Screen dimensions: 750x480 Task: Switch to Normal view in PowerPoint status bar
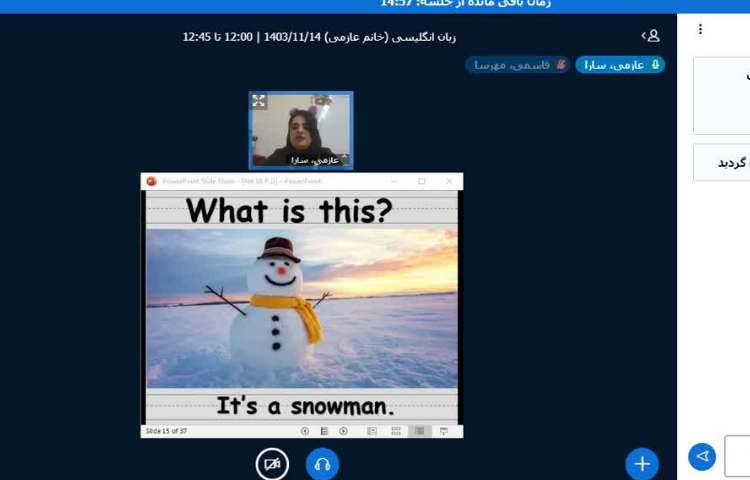372,431
